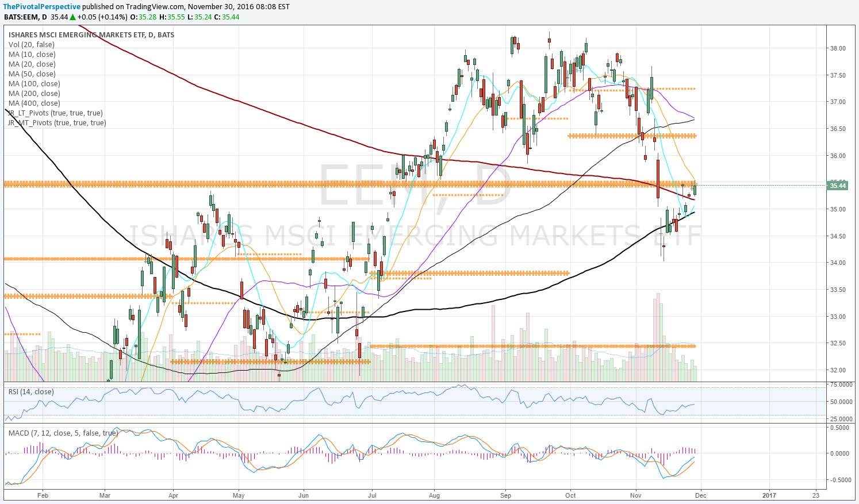The width and height of the screenshot is (859, 504).
Task: Click the Oct date axis label
Action: coord(570,495)
